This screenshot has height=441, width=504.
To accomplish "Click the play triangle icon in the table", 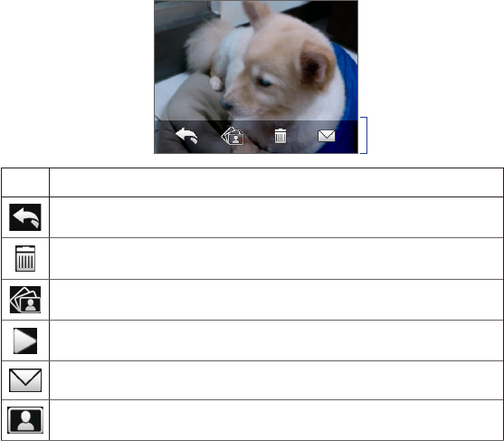I will [x=25, y=340].
